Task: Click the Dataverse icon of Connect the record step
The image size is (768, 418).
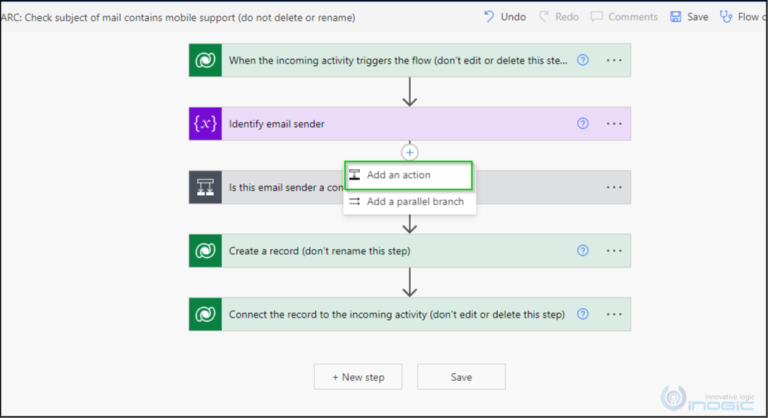Action: tap(205, 314)
